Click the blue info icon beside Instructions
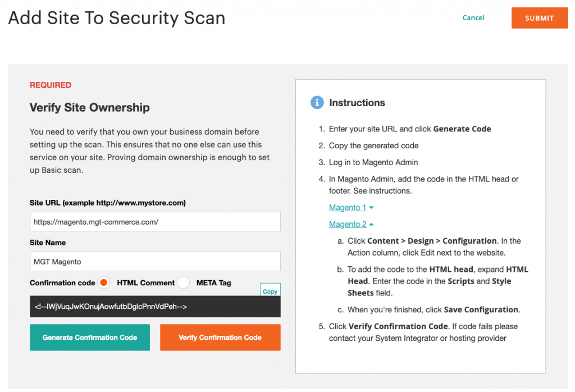 [317, 103]
